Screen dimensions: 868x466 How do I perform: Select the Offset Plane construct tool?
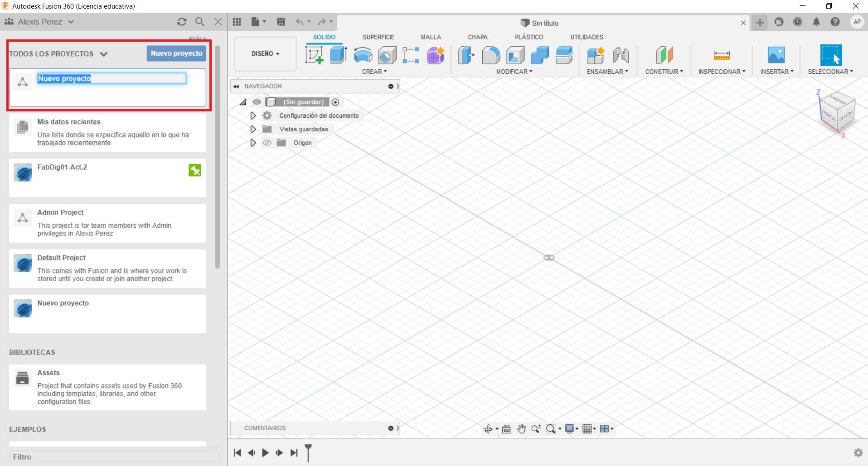point(664,55)
